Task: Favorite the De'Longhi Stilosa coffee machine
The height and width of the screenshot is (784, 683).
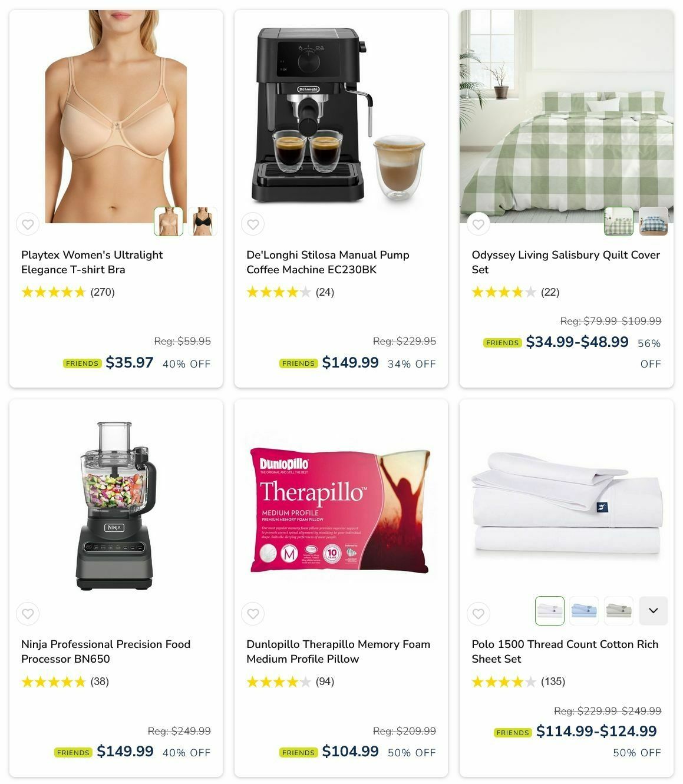Action: pos(253,224)
